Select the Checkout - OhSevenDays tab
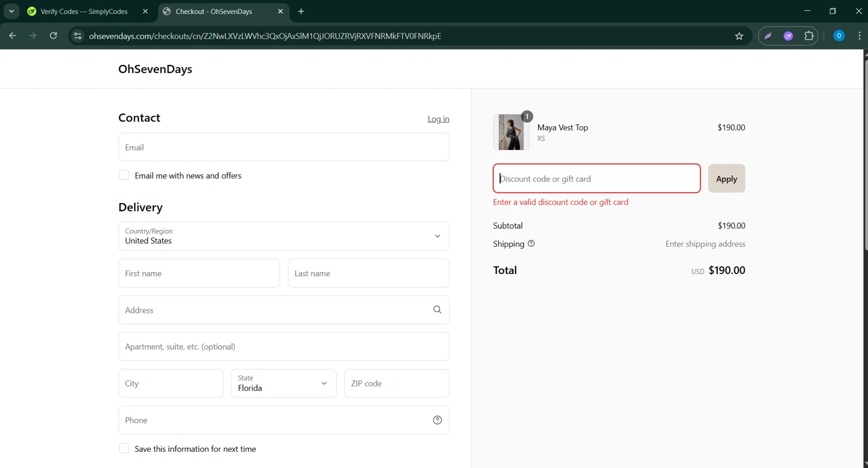This screenshot has height=468, width=868. coord(224,11)
